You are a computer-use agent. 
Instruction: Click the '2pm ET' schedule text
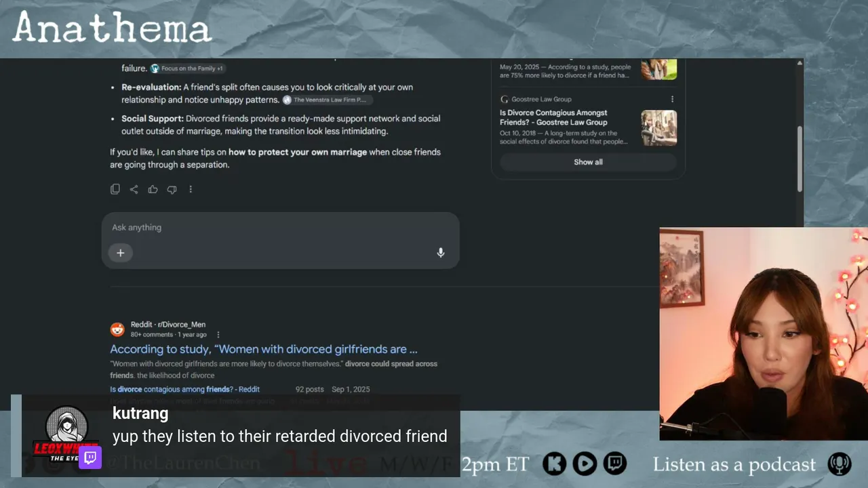pos(496,464)
